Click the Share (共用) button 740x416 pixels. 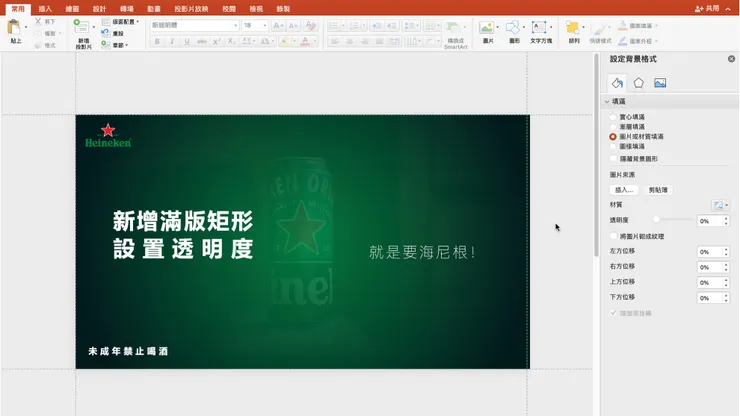707,8
